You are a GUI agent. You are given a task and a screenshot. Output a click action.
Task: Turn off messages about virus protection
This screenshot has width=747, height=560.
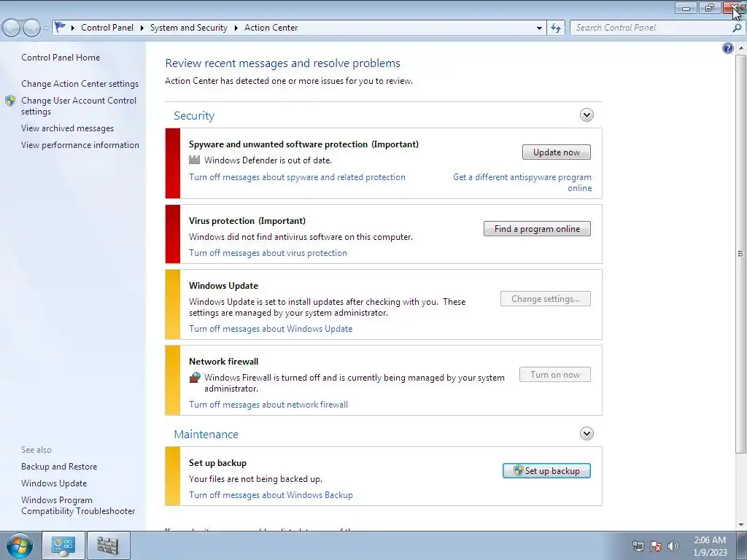[268, 253]
